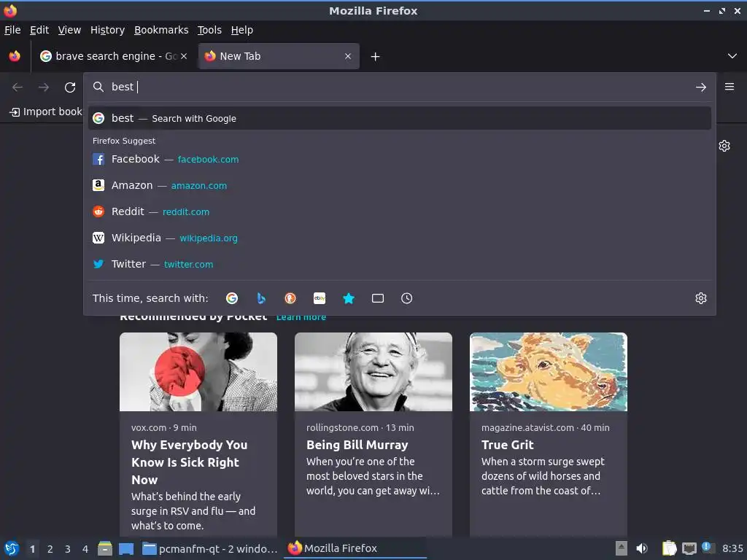The height and width of the screenshot is (560, 747).
Task: Open pcmanfm-qt taskbar window entry
Action: (209, 548)
